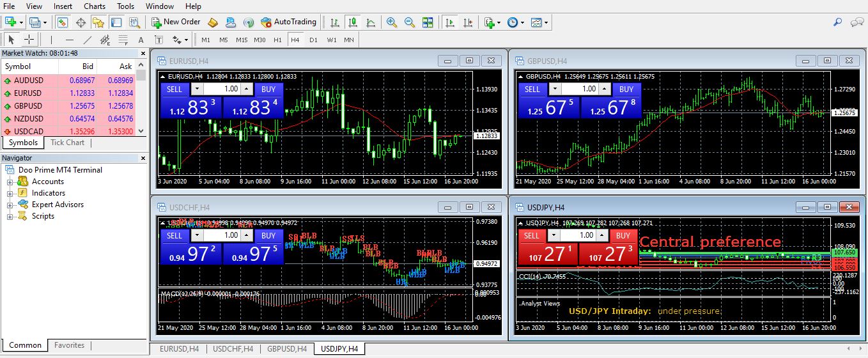This screenshot has width=868, height=358.
Task: Click the New Order toolbar button
Action: tap(176, 22)
